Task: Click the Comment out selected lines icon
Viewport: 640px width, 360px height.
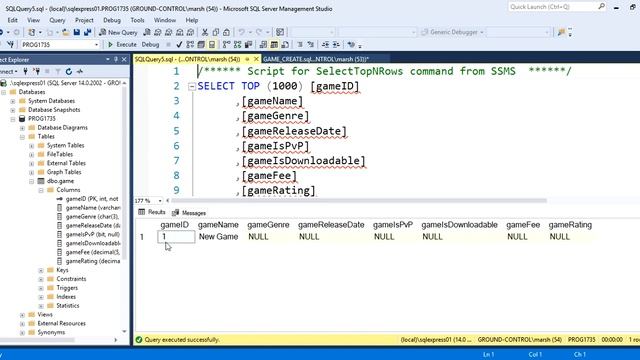Action: 300,44
